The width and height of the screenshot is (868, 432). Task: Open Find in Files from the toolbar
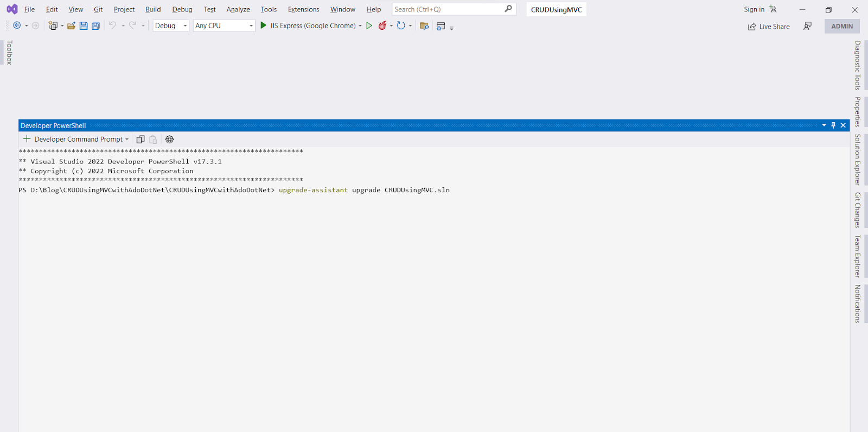[424, 26]
